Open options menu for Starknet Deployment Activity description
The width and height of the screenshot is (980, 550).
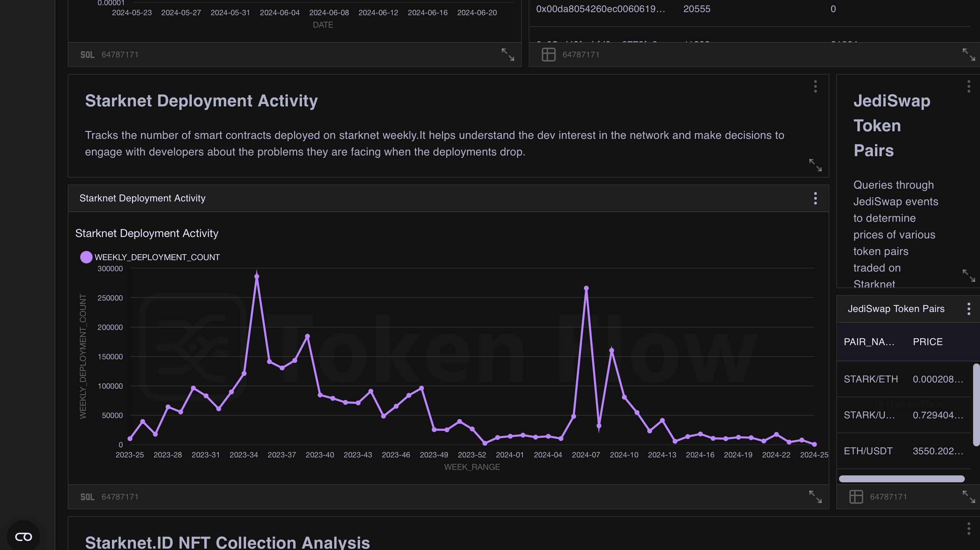[x=815, y=86]
